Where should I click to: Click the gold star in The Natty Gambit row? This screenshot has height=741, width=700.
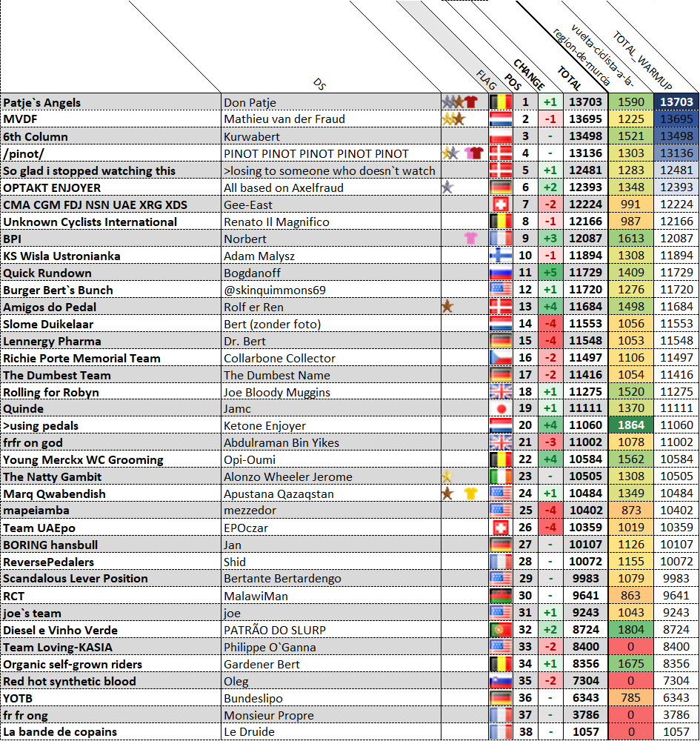(x=447, y=476)
